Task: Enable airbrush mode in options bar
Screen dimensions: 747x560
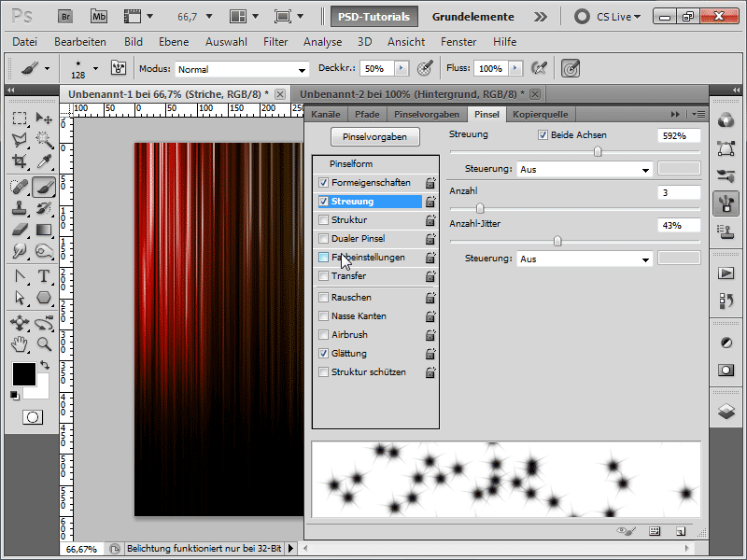Action: click(x=539, y=68)
